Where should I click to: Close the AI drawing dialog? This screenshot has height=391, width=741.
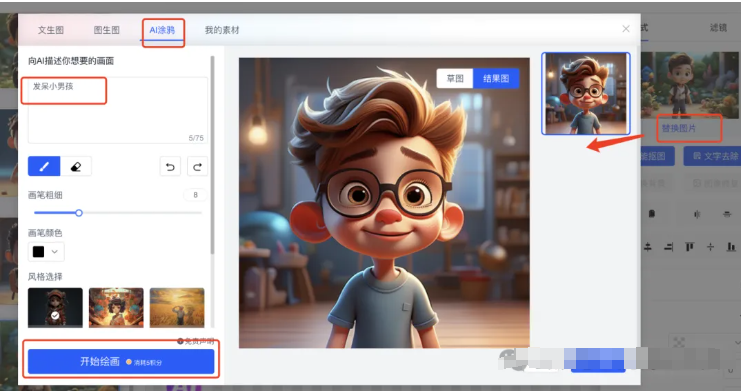[x=626, y=29]
